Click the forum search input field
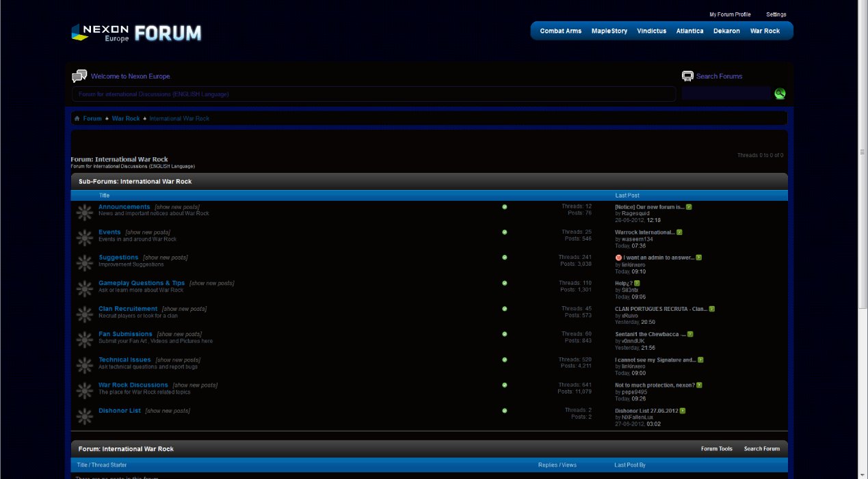 pyautogui.click(x=726, y=94)
